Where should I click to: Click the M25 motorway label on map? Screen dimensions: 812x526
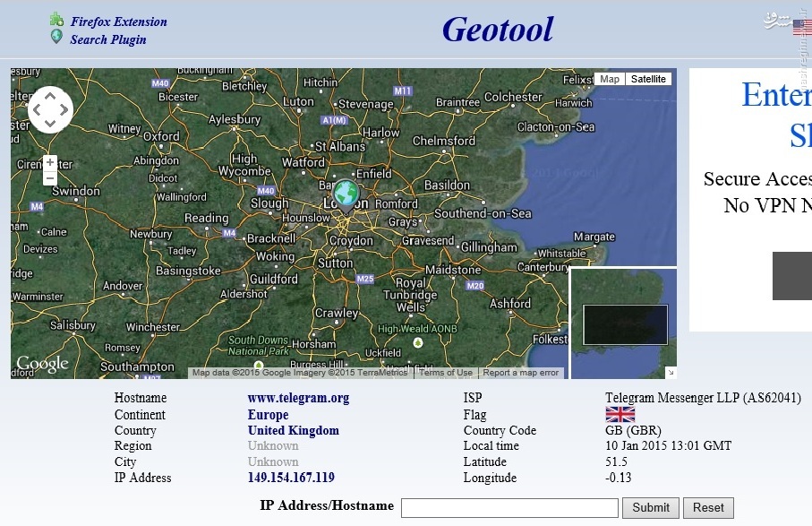tap(364, 279)
